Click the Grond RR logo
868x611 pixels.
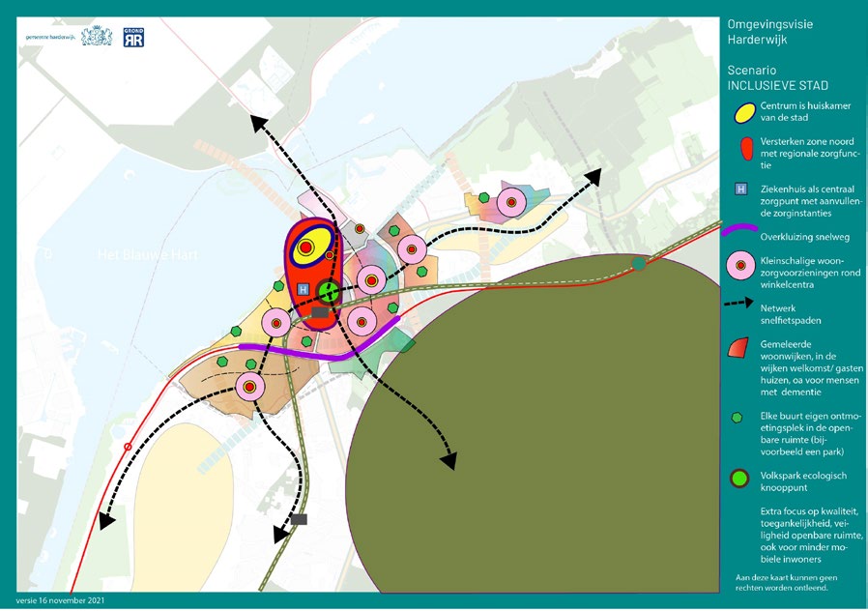(134, 37)
